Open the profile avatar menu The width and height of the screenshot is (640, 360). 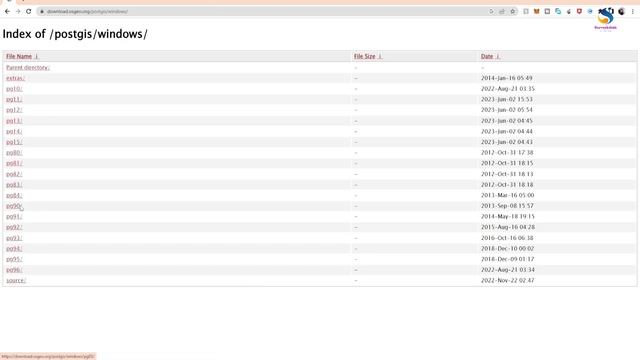pyautogui.click(x=621, y=11)
